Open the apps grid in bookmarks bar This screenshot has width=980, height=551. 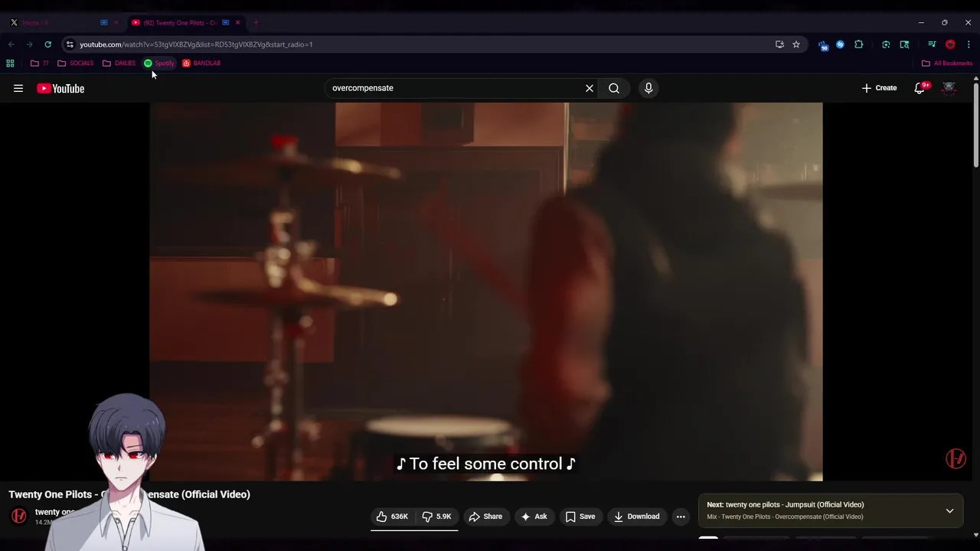tap(10, 64)
